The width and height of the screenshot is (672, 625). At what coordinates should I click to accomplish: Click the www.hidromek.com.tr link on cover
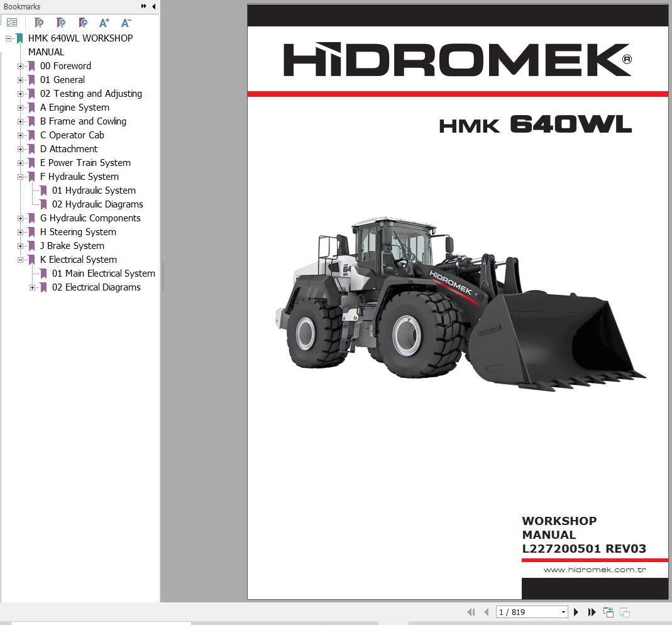click(595, 570)
